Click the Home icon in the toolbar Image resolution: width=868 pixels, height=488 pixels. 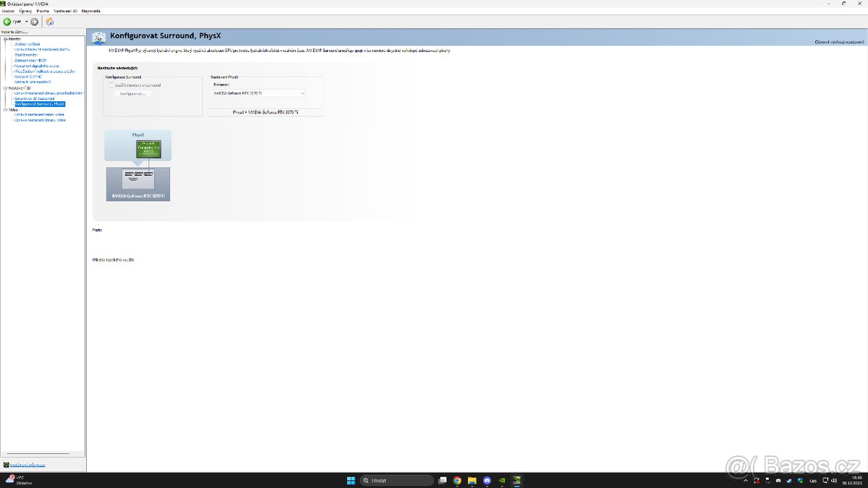click(x=49, y=22)
